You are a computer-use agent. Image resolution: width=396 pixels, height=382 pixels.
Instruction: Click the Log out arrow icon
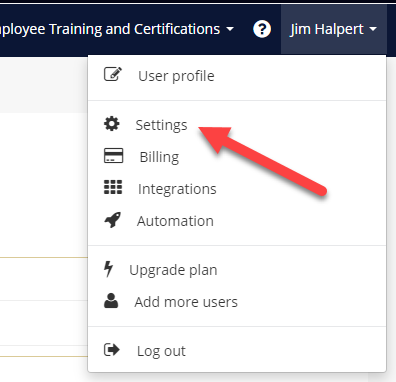coord(112,350)
